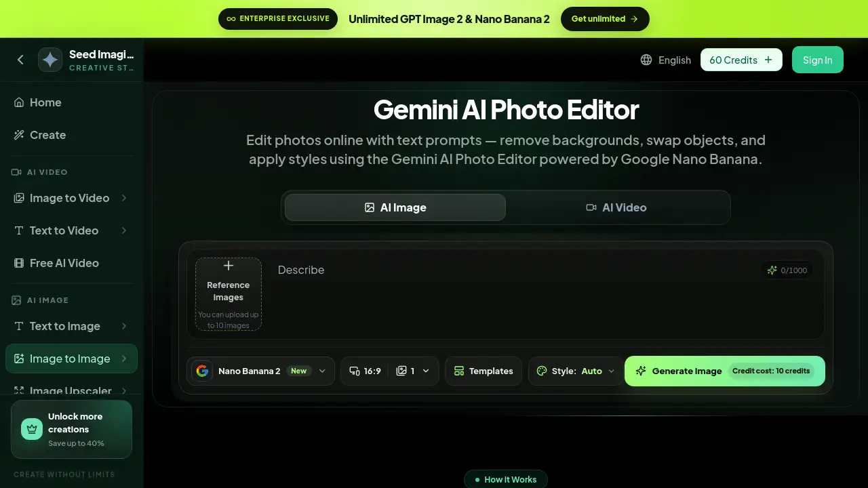Click the Free AI Video film icon
Viewport: 868px width, 488px height.
[x=19, y=263]
